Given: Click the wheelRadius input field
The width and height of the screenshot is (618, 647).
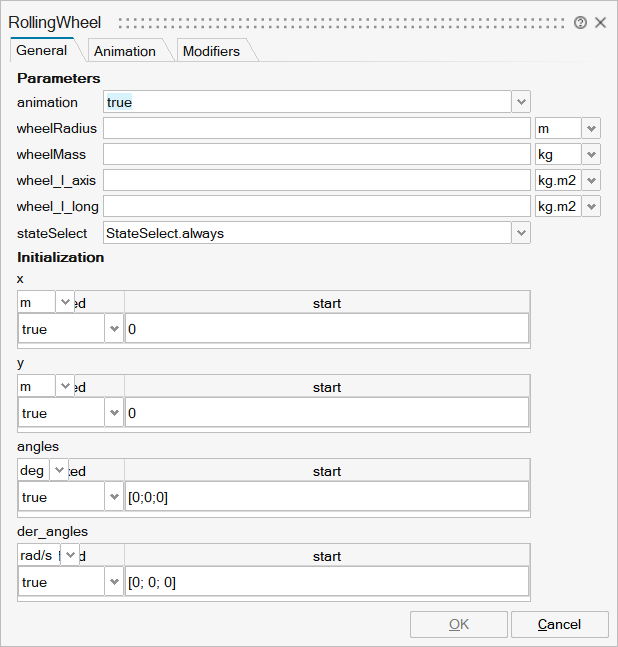Looking at the screenshot, I should tap(315, 128).
